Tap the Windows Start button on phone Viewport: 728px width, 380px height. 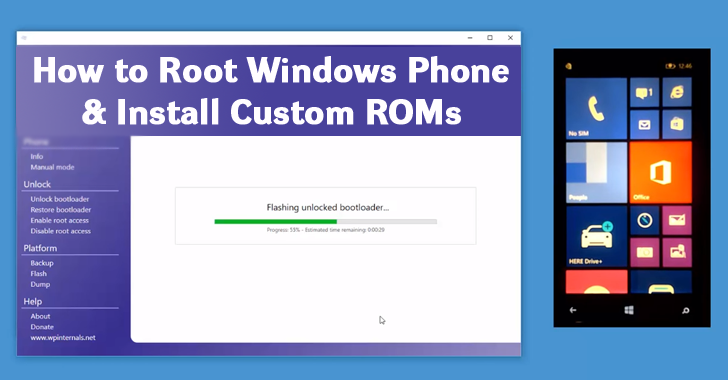629,310
